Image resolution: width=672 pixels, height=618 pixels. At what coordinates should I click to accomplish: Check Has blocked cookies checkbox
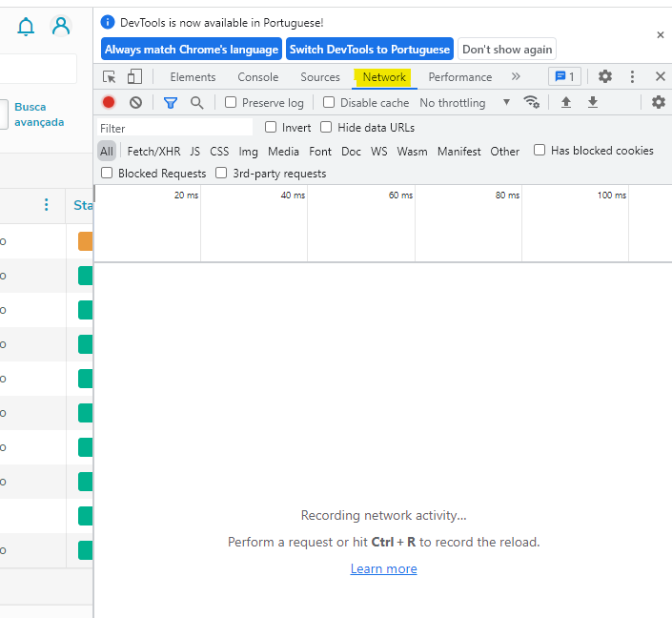click(540, 150)
